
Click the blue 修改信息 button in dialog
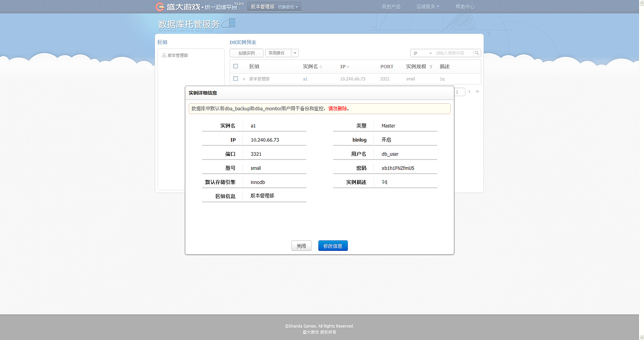coord(333,245)
